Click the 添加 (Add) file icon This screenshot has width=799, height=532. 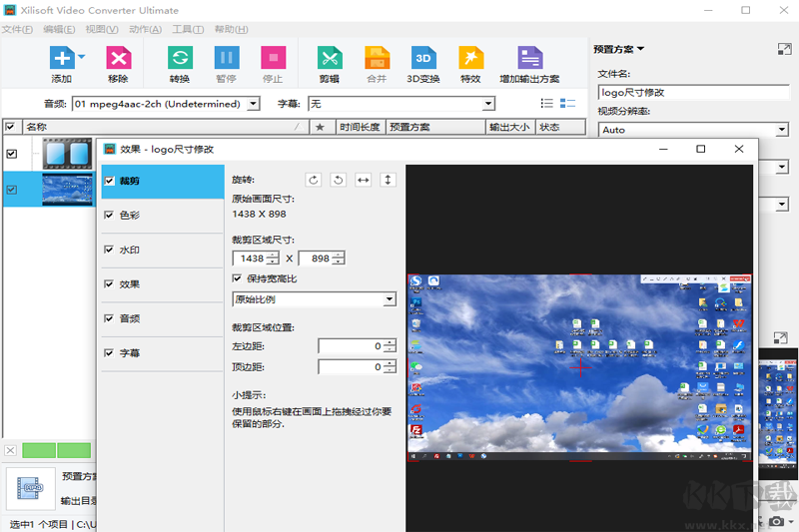pos(61,58)
